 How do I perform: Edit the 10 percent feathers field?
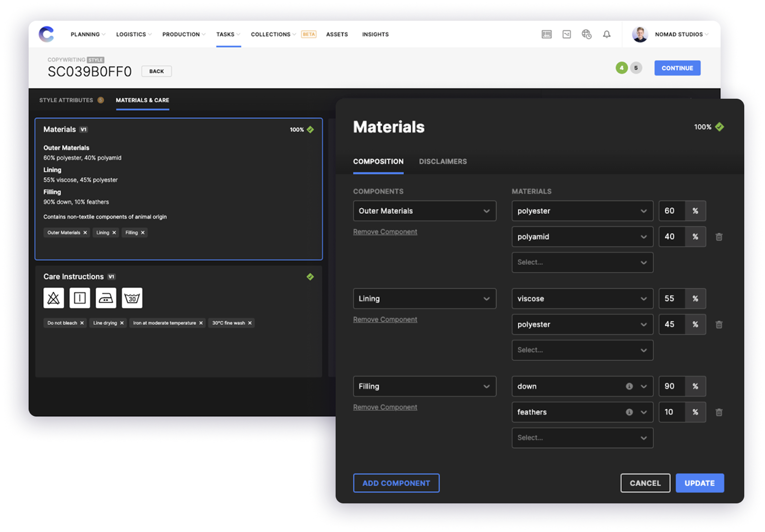tap(672, 412)
